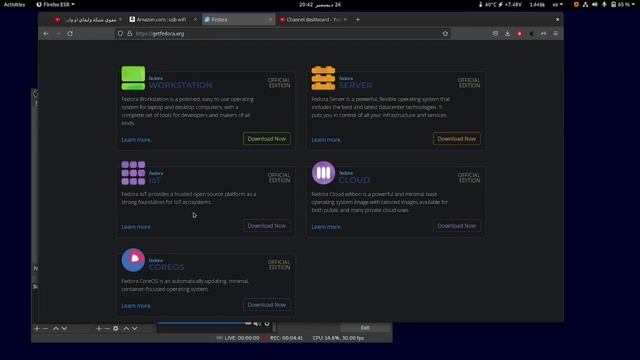Image resolution: width=640 pixels, height=360 pixels.
Task: Learn more about Fedora CoreOS
Action: point(136,306)
